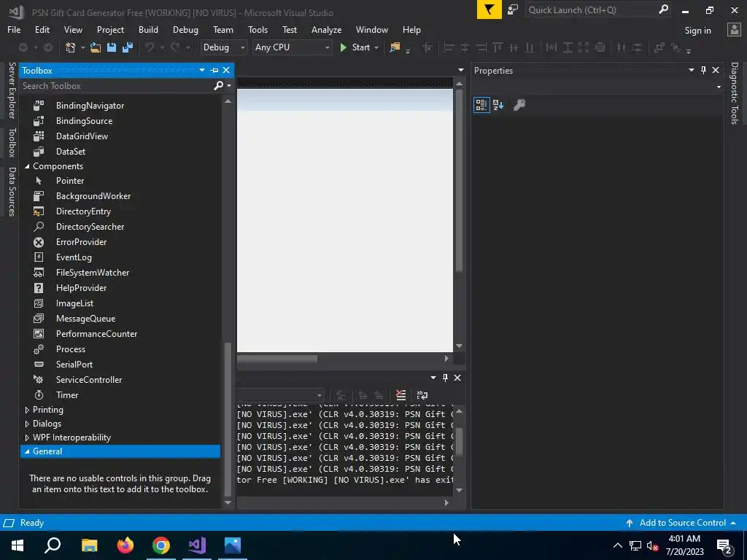Open the Project menu
The width and height of the screenshot is (747, 560).
point(110,29)
